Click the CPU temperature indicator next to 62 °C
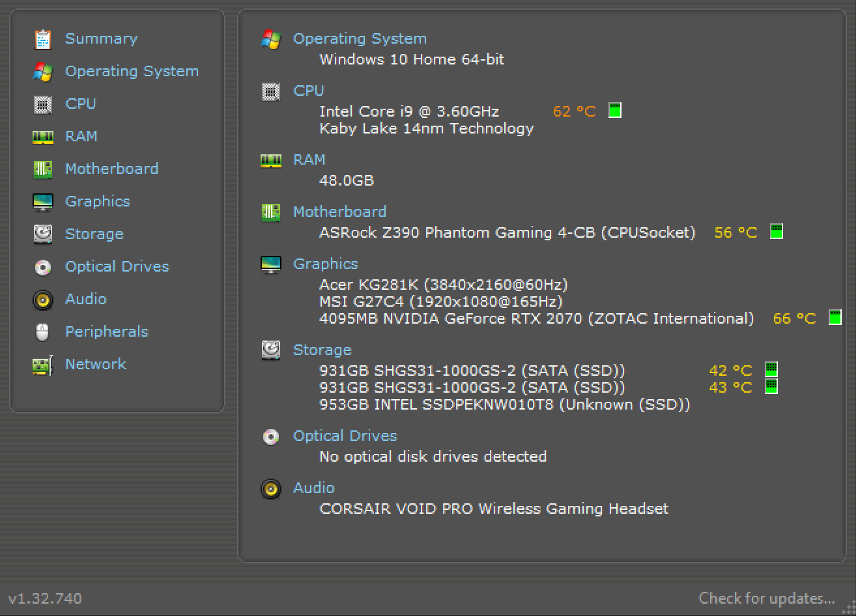858x616 pixels. pyautogui.click(x=615, y=111)
